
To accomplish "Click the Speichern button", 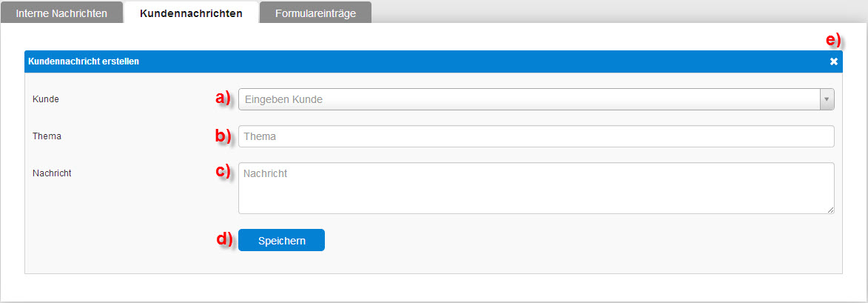I will click(x=281, y=241).
